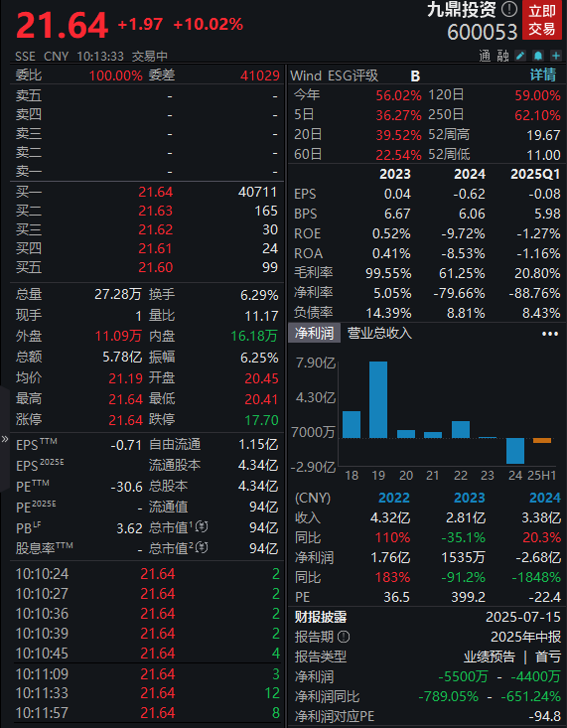The image size is (567, 728).
Task: Click the 2019 net profit bar
Action: [378, 399]
